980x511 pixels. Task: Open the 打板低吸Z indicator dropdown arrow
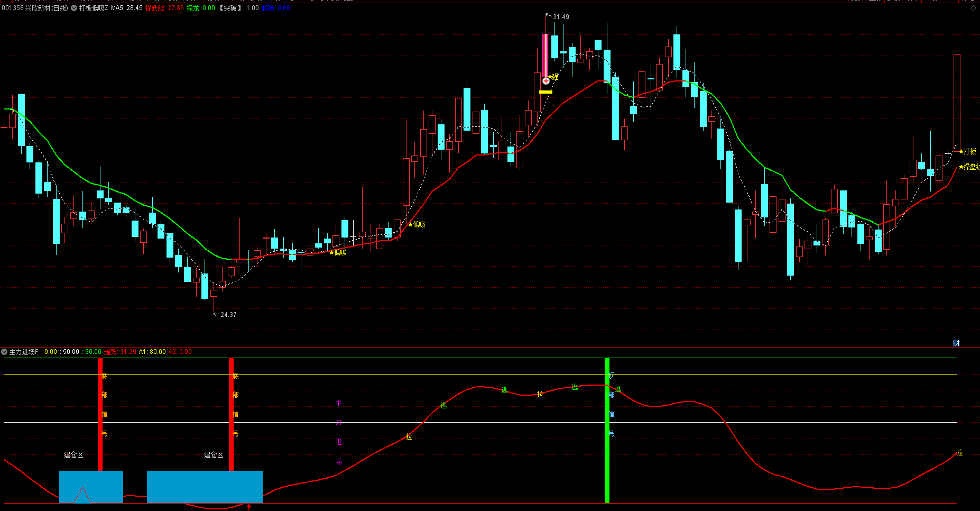point(74,8)
